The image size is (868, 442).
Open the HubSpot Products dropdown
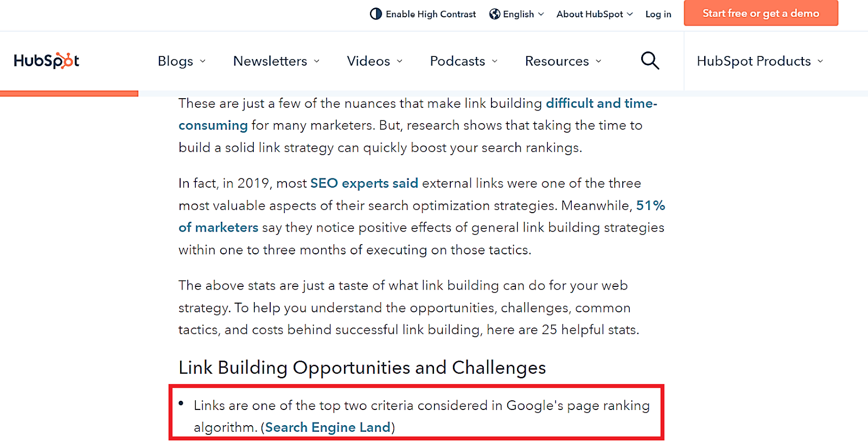tap(760, 61)
